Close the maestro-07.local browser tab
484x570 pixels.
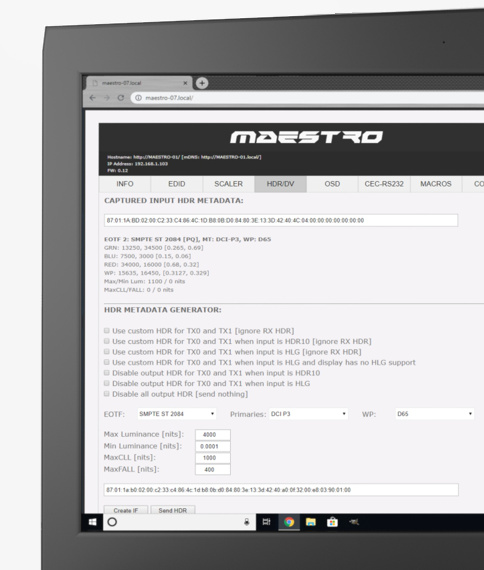tap(185, 83)
